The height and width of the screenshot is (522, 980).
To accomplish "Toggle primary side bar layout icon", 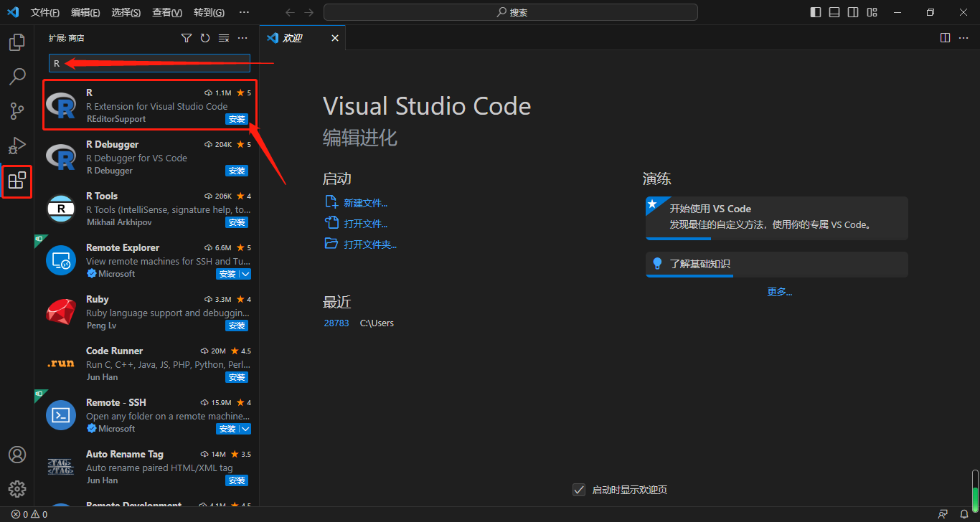I will (x=816, y=12).
